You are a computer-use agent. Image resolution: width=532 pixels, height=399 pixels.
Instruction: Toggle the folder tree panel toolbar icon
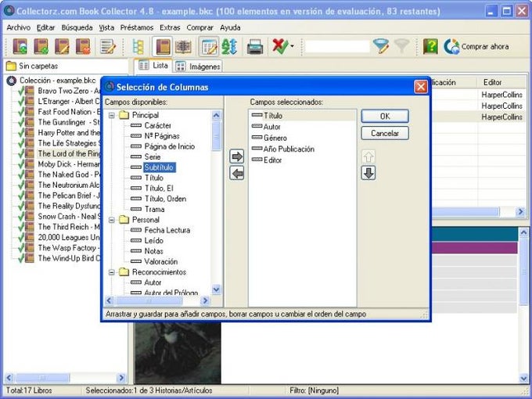(138, 46)
